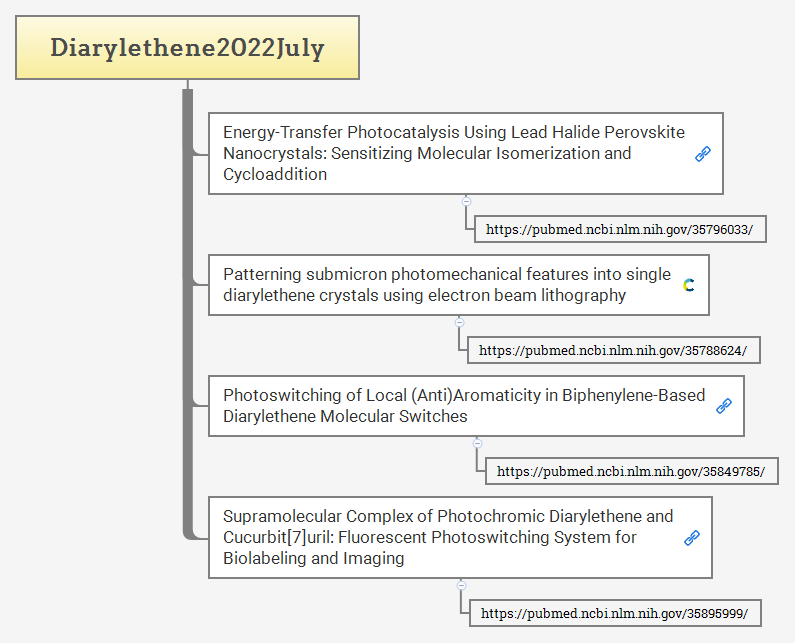Open pubmed link 35895999
795x643 pixels.
tap(615, 614)
